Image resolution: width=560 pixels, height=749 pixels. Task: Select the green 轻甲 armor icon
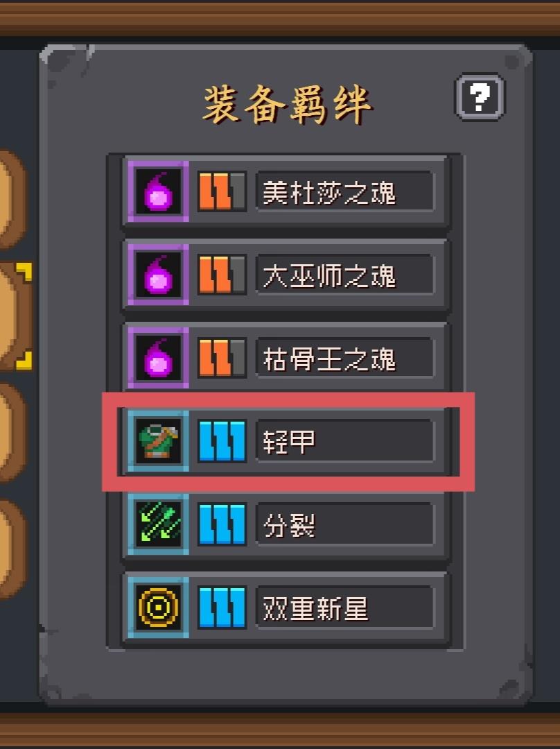(158, 441)
